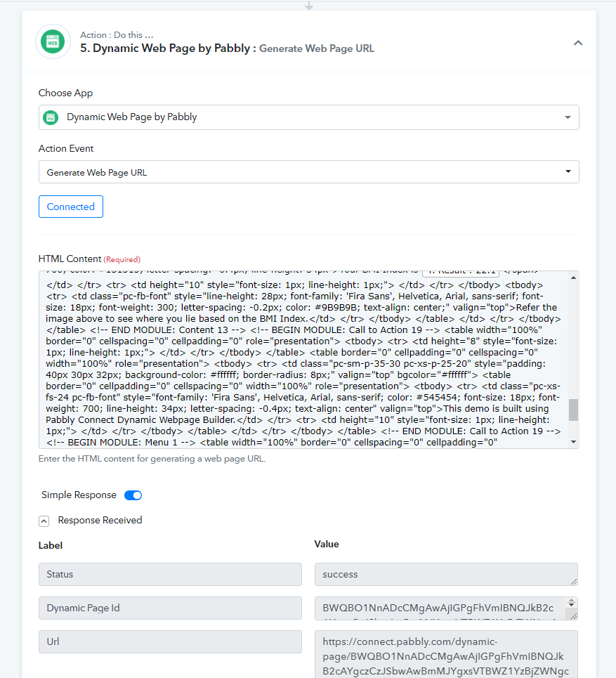Click the Dynamic Page Id scroll down arrow
This screenshot has width=616, height=678.
point(572,606)
